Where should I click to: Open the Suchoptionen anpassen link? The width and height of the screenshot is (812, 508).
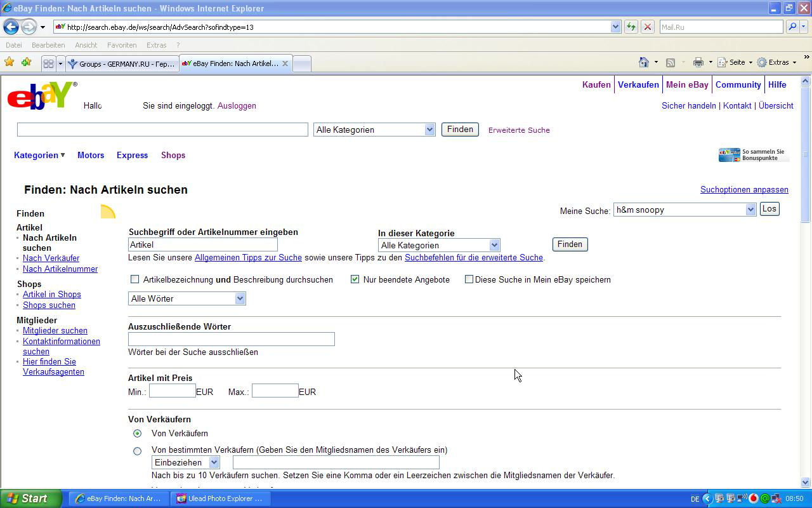(x=744, y=189)
